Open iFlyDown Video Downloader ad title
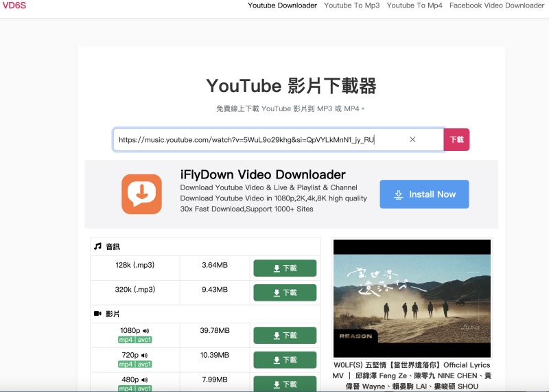 [263, 174]
